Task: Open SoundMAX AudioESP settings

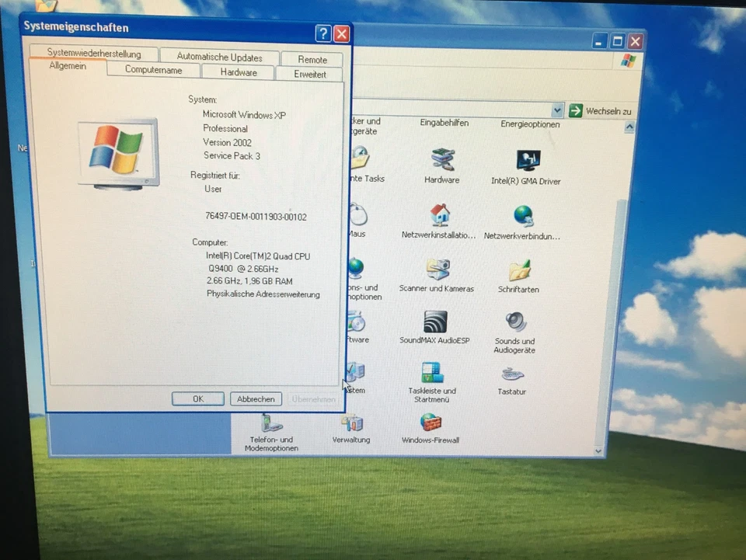Action: 434,321
